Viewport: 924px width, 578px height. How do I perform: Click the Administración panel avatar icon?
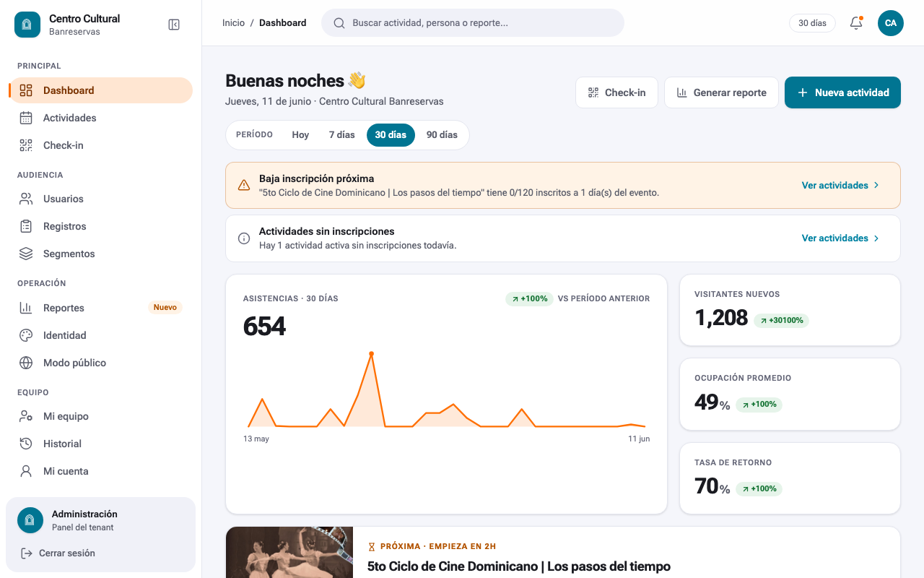coord(30,520)
